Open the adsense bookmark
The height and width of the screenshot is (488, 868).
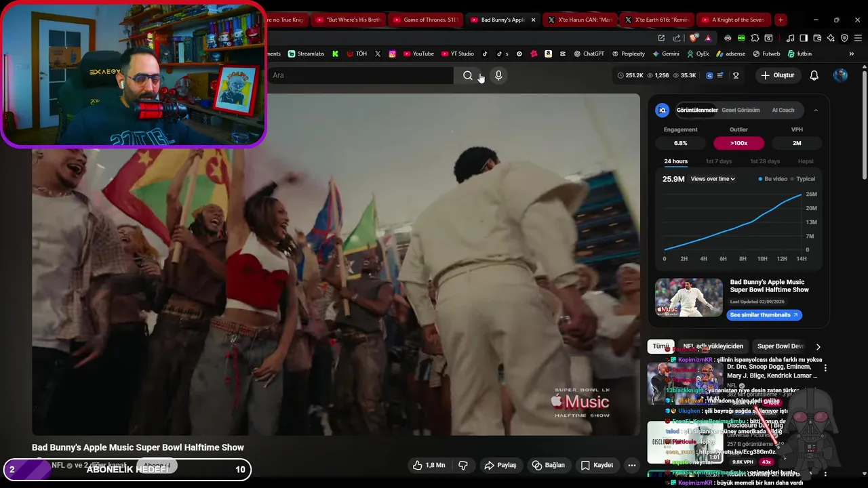coord(730,54)
